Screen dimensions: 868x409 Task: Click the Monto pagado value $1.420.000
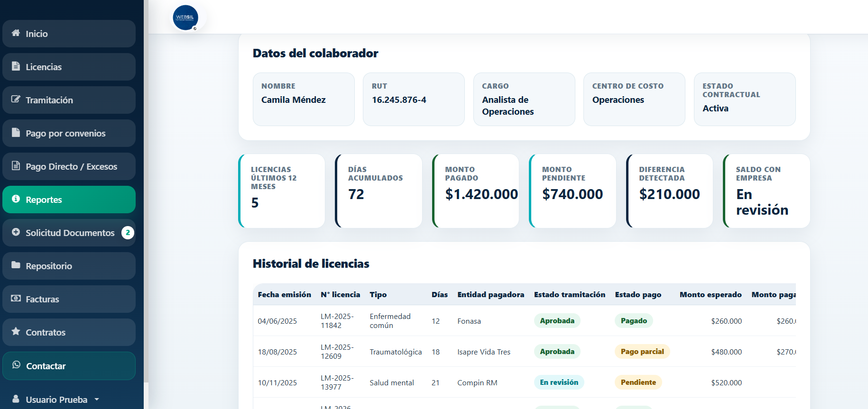coord(481,194)
